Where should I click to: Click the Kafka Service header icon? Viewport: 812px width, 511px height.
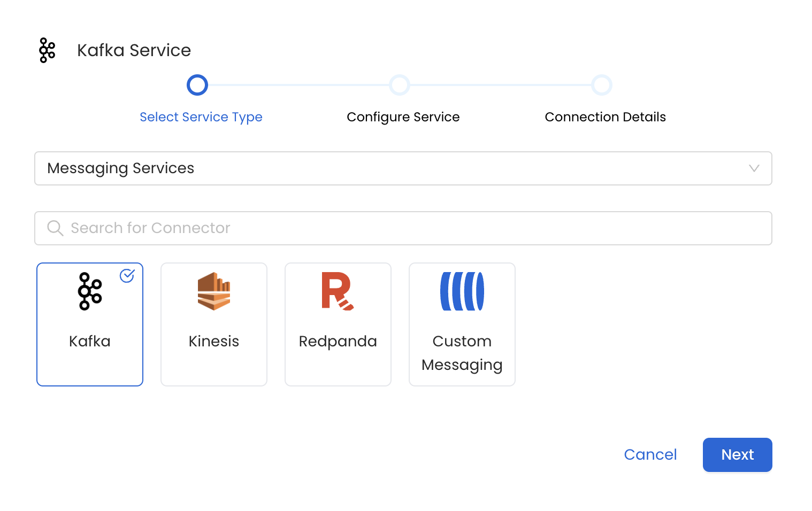click(x=47, y=50)
